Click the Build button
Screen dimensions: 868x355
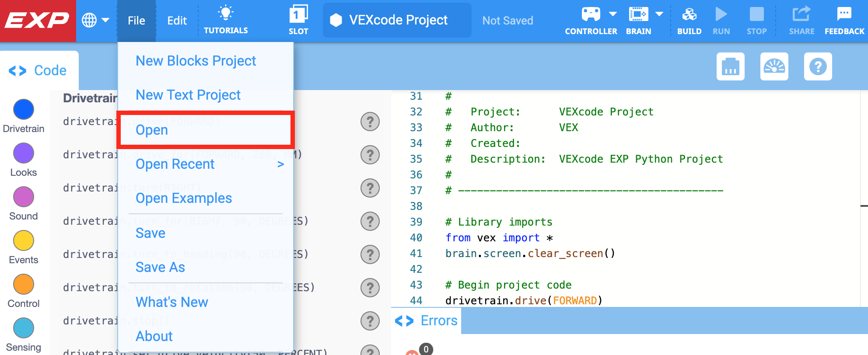click(689, 20)
